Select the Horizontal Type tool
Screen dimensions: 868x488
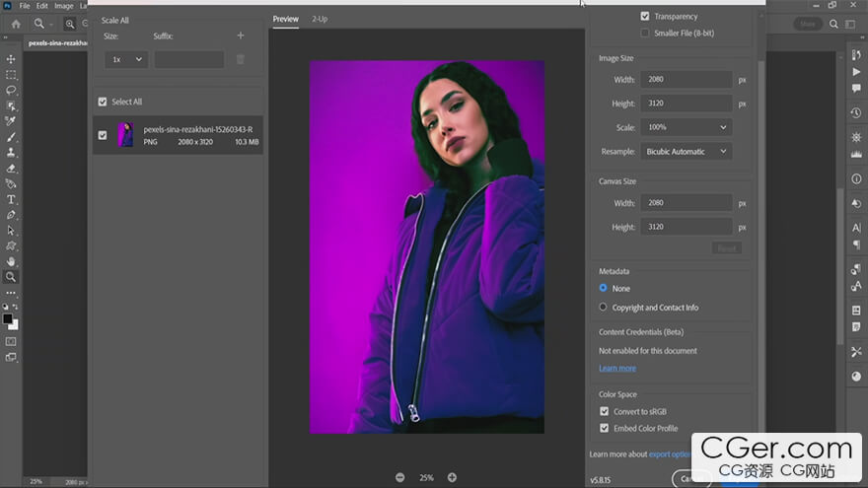[x=11, y=199]
